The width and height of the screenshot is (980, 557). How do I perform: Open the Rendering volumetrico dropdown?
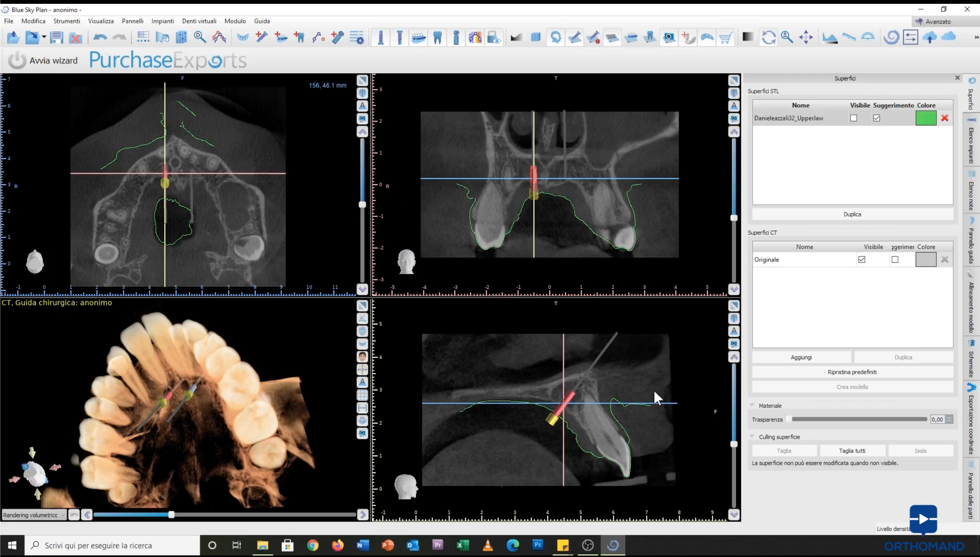point(34,515)
